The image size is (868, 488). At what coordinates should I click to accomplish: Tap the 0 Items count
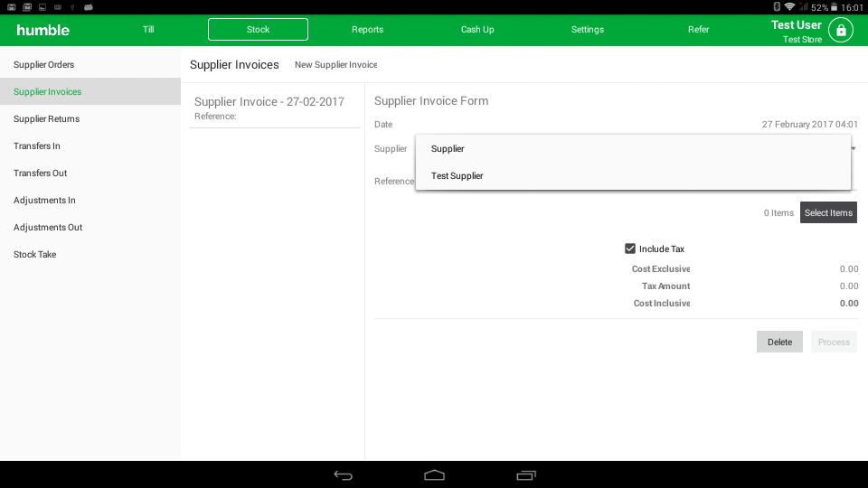778,212
